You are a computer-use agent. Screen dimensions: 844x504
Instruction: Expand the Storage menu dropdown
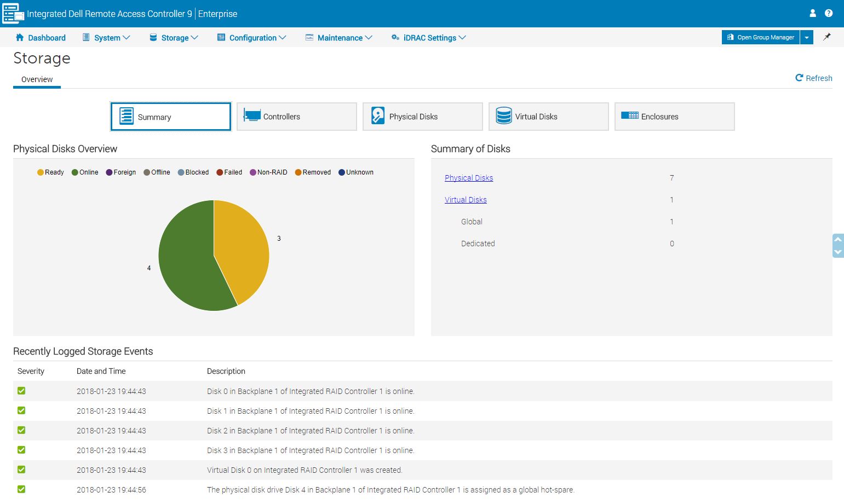point(174,38)
